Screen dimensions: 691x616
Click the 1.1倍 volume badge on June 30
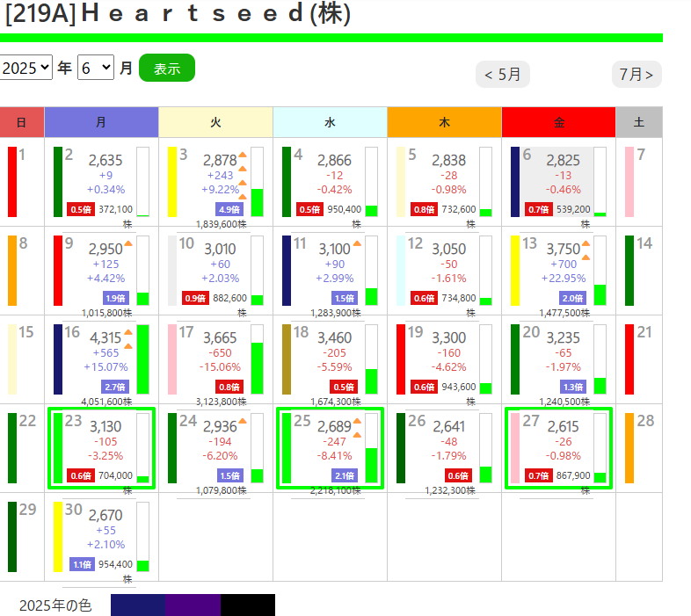pyautogui.click(x=81, y=565)
